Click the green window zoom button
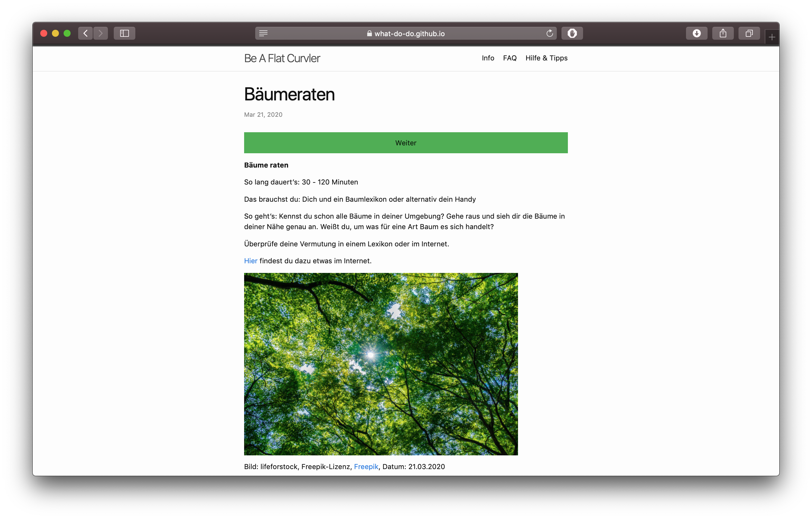This screenshot has height=519, width=812. [67, 33]
